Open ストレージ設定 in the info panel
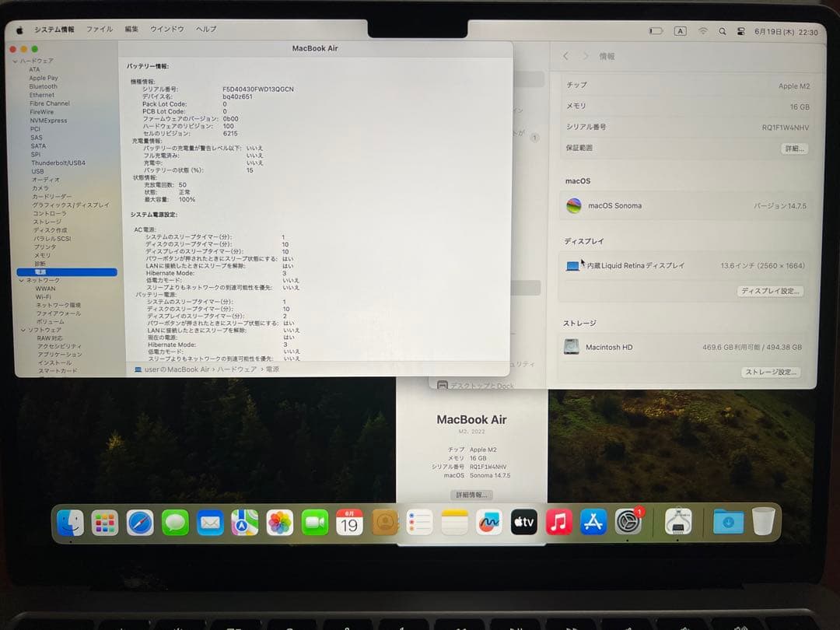840x630 pixels. tap(772, 373)
